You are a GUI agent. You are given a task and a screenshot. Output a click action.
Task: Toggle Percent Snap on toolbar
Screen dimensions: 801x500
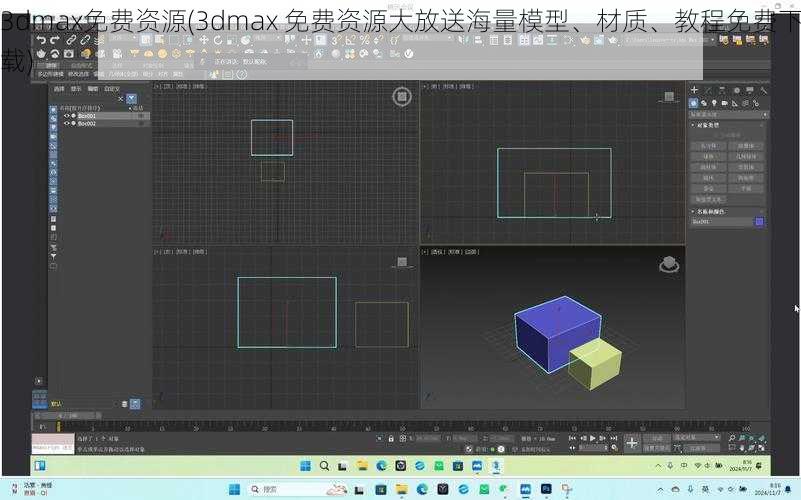[x=364, y=40]
